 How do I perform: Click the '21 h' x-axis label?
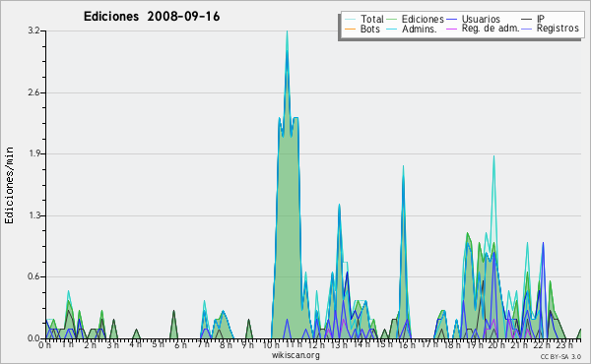520,345
